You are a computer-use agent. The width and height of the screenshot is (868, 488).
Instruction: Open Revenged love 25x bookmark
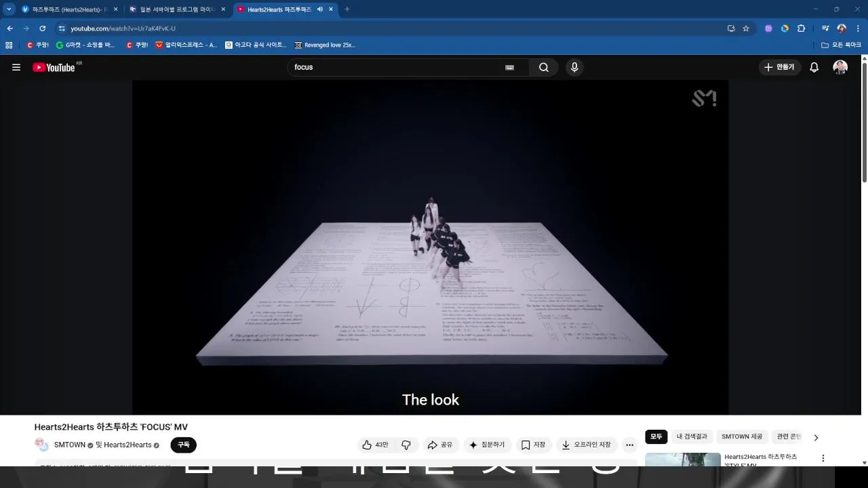(325, 45)
